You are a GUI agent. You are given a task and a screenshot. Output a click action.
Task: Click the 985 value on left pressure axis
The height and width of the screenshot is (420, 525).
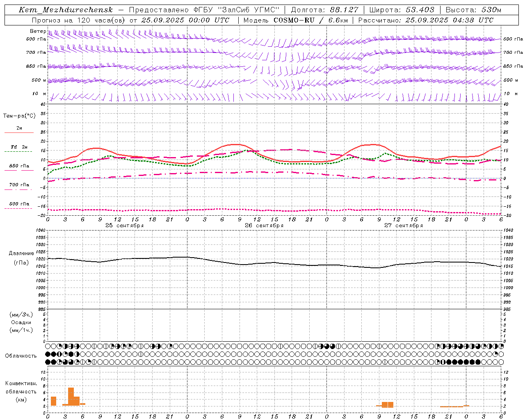[41, 309]
